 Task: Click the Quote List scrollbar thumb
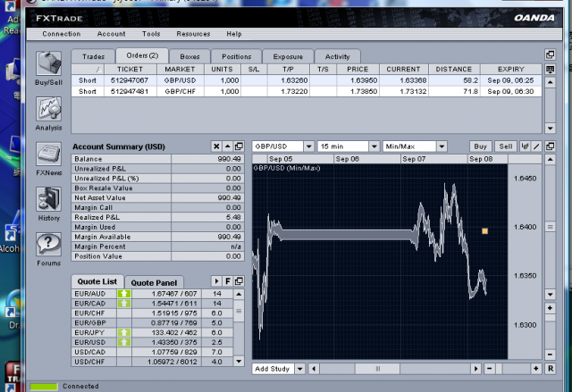[239, 311]
